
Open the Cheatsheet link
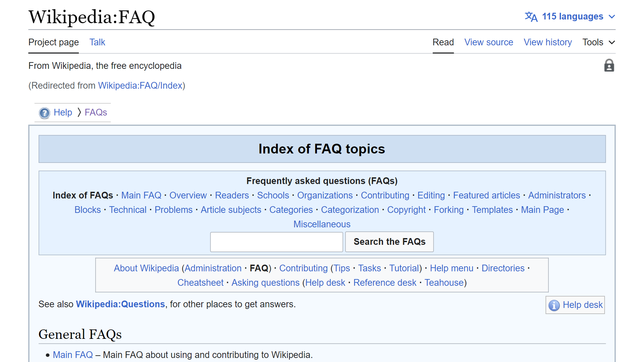[200, 283]
